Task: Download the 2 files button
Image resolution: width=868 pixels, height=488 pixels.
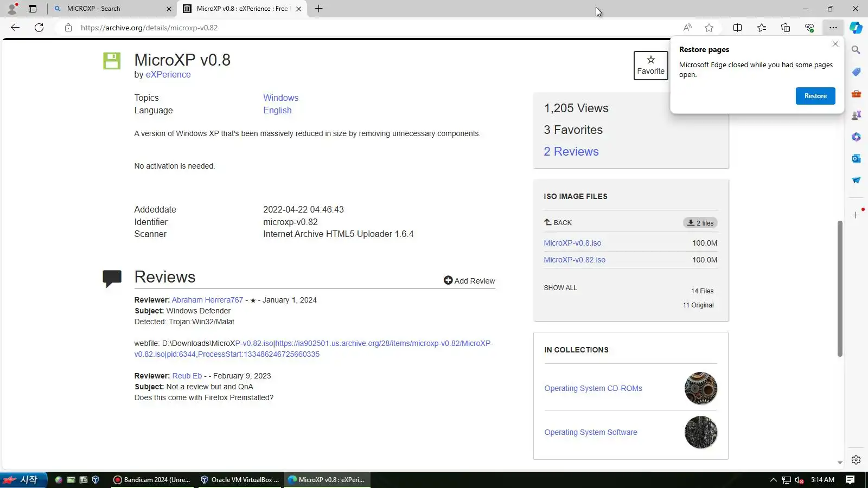Action: pos(700,223)
